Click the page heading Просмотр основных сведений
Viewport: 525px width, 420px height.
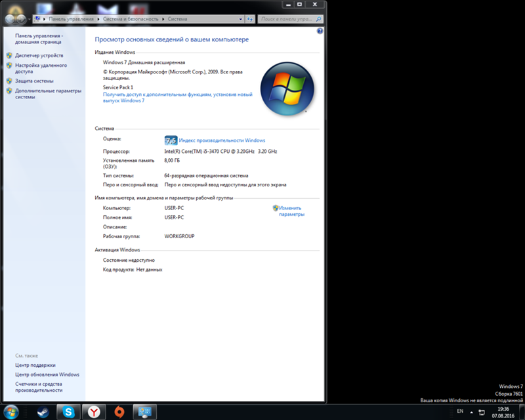pos(172,39)
